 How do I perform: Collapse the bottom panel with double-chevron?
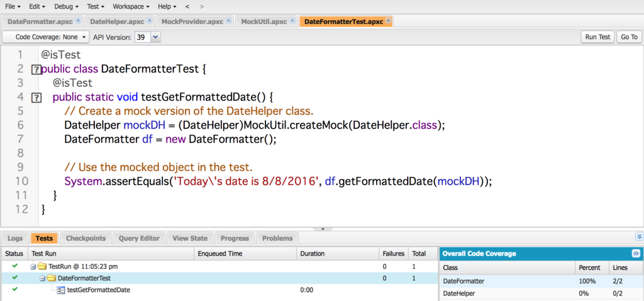639,236
